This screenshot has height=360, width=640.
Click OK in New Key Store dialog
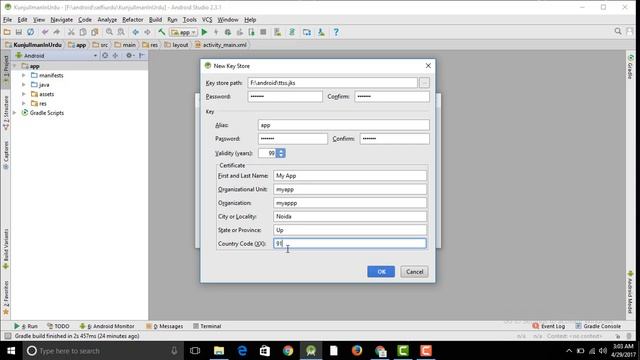point(381,272)
